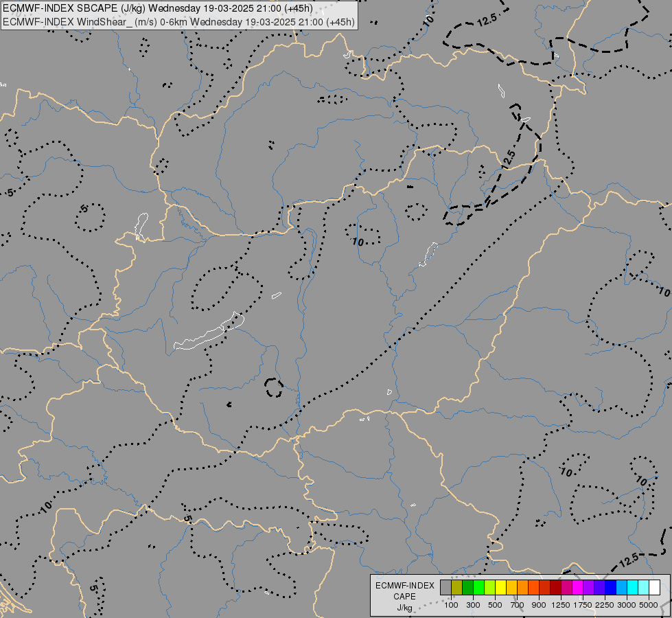The image size is (672, 618).
Task: Click the WindShear_ 0-6km header line
Action: 178,21
